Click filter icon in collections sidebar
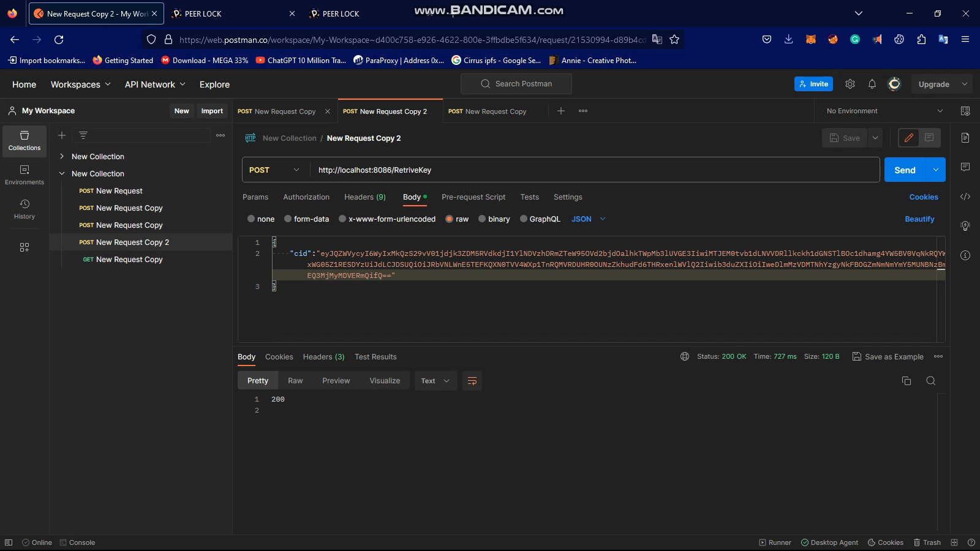The width and height of the screenshot is (980, 551). coord(83,135)
